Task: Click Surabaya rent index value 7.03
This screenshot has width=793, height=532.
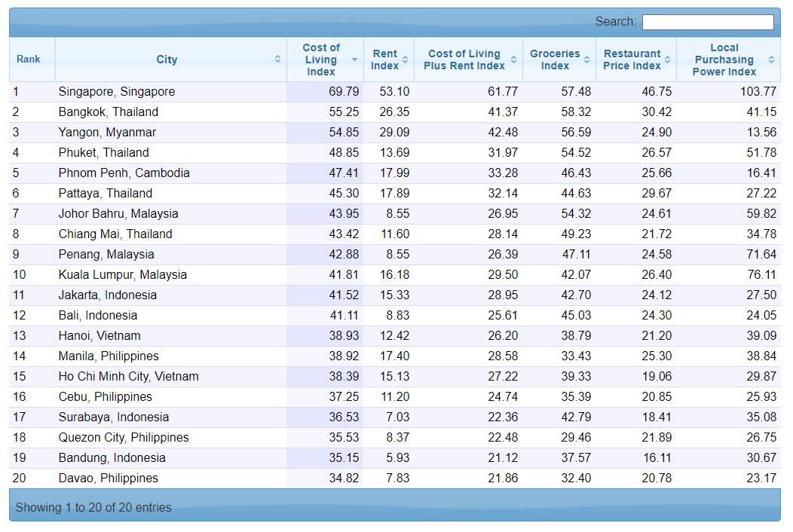Action: coord(397,417)
